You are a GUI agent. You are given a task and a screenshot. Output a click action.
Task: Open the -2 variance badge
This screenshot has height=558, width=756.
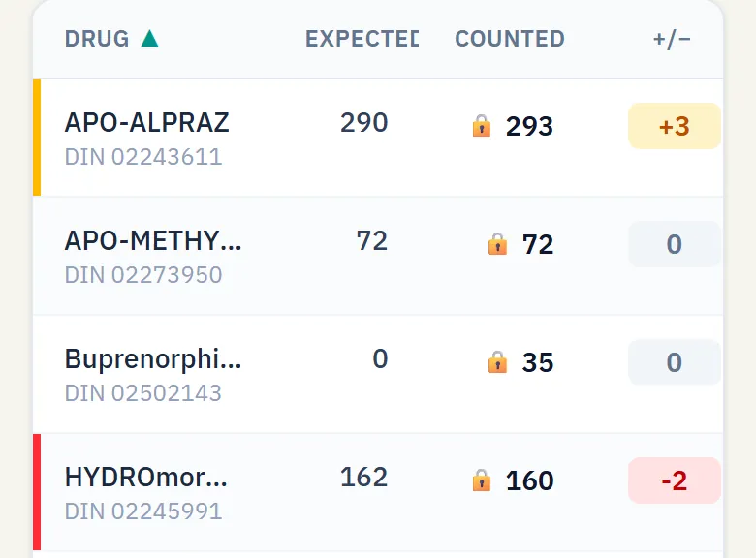674,480
